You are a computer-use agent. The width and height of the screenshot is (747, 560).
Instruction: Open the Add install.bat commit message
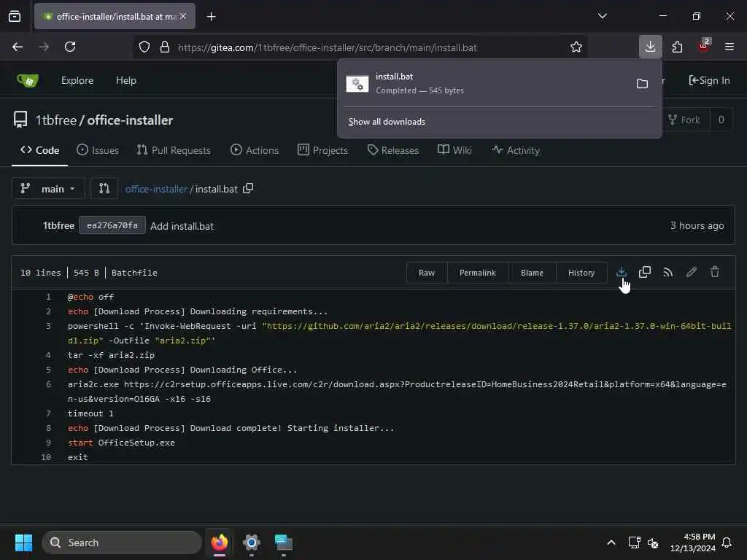pyautogui.click(x=182, y=226)
